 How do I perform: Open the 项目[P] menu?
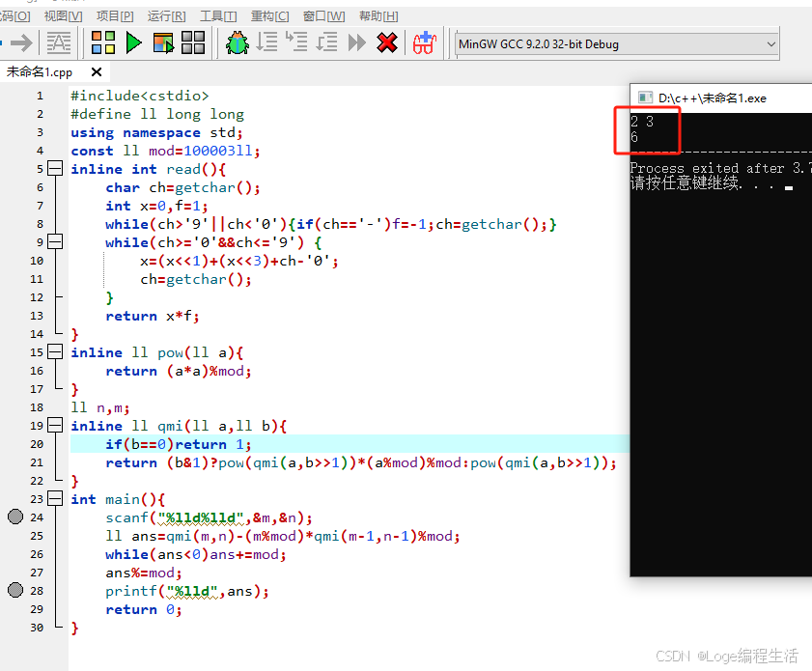pos(115,16)
